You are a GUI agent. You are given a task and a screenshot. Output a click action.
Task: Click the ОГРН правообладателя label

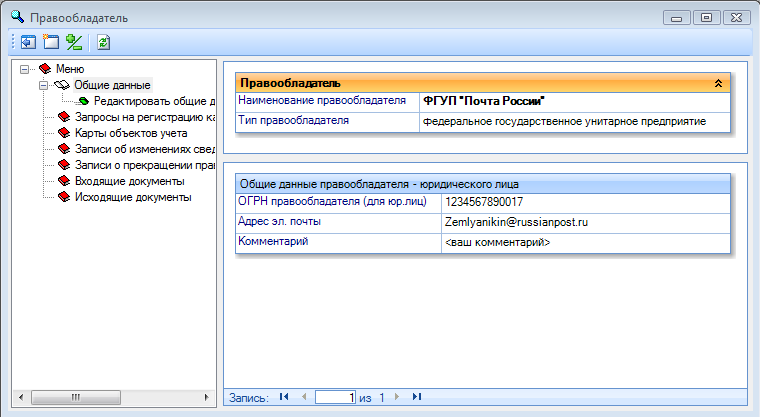332,201
